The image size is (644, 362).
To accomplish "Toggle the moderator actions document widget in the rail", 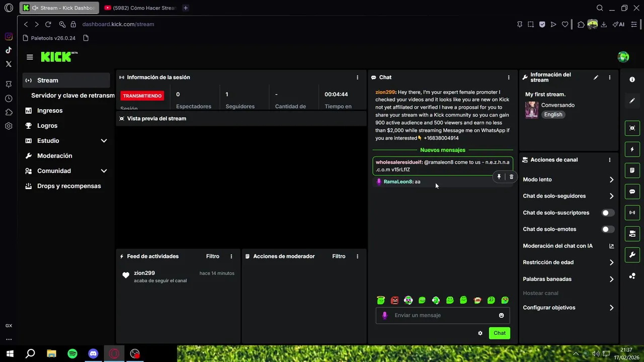I will pyautogui.click(x=632, y=170).
